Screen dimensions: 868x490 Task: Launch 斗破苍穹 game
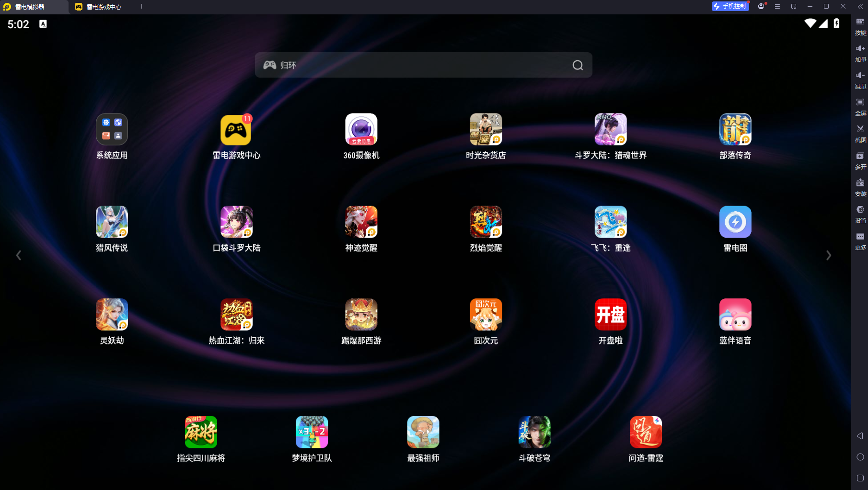[534, 432]
